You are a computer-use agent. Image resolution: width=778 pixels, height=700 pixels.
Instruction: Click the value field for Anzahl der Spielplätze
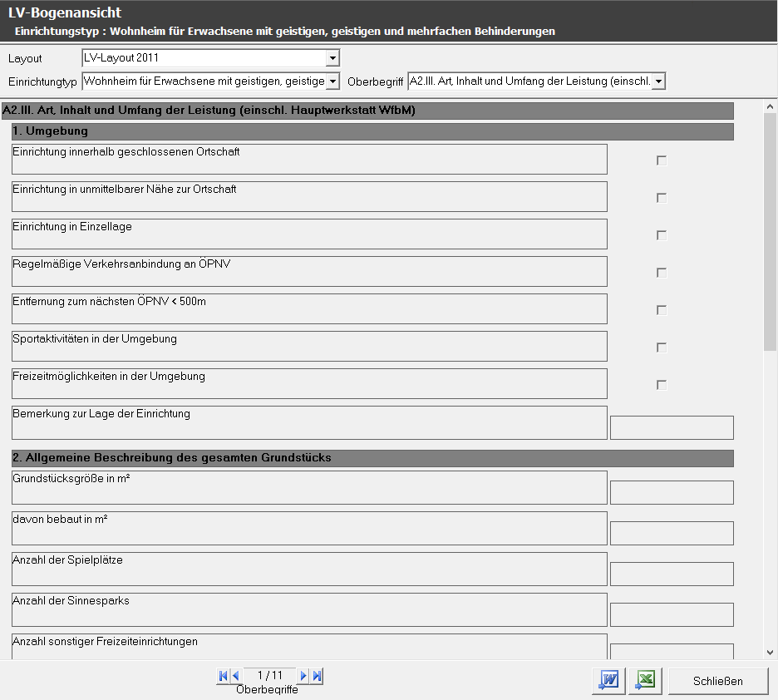[672, 574]
